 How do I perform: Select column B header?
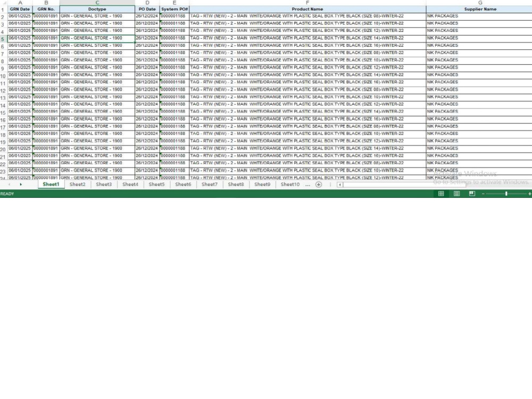[46, 3]
